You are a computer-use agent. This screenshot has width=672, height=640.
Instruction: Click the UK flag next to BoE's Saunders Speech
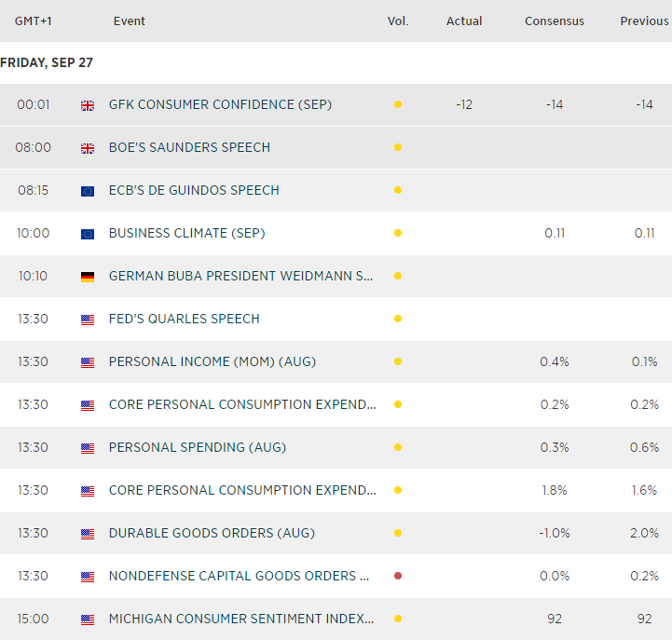click(x=88, y=148)
